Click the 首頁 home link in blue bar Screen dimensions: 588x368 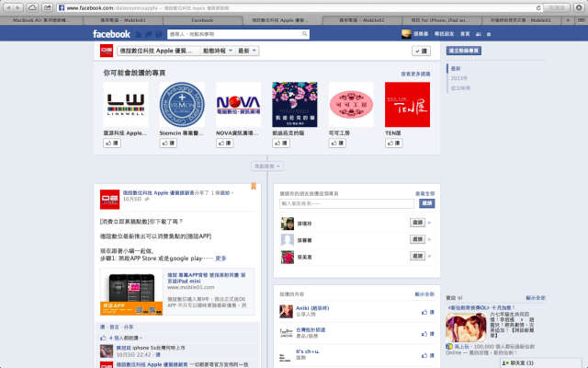[465, 34]
